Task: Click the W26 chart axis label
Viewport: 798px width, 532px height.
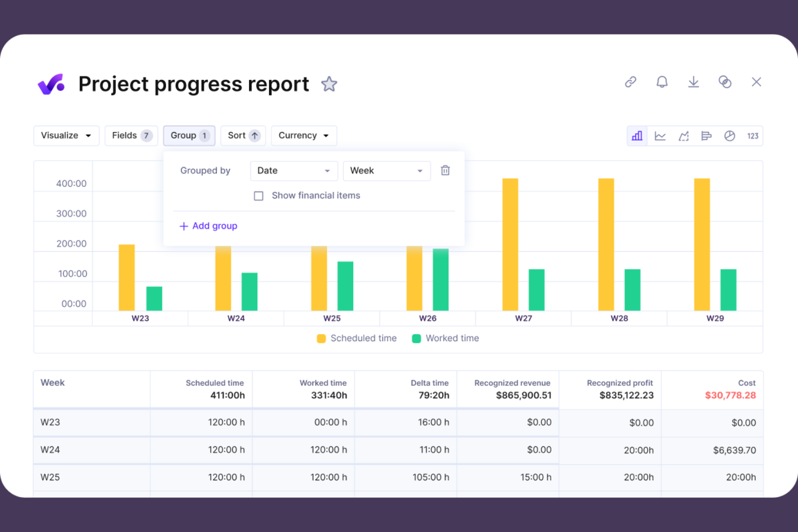Action: (x=428, y=319)
